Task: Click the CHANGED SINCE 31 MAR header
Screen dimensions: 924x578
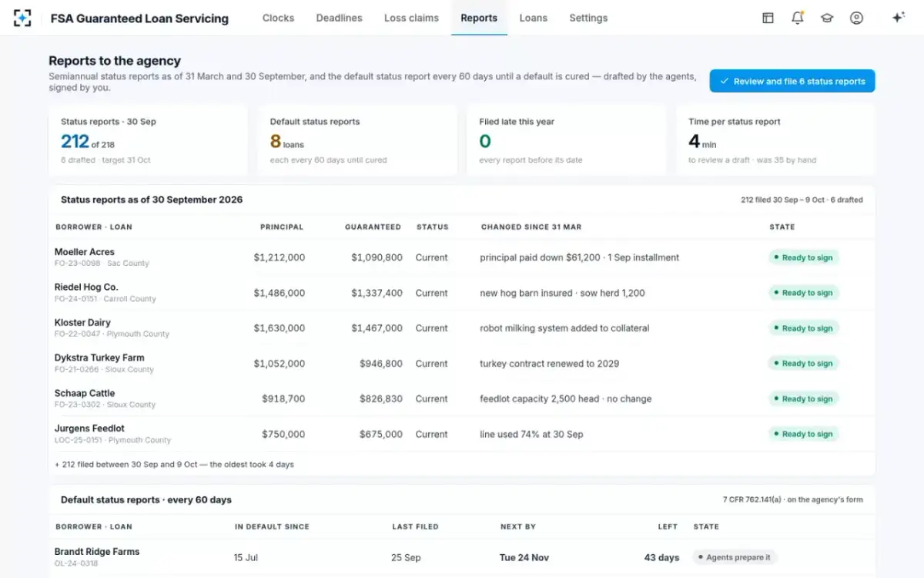Action: pyautogui.click(x=531, y=227)
